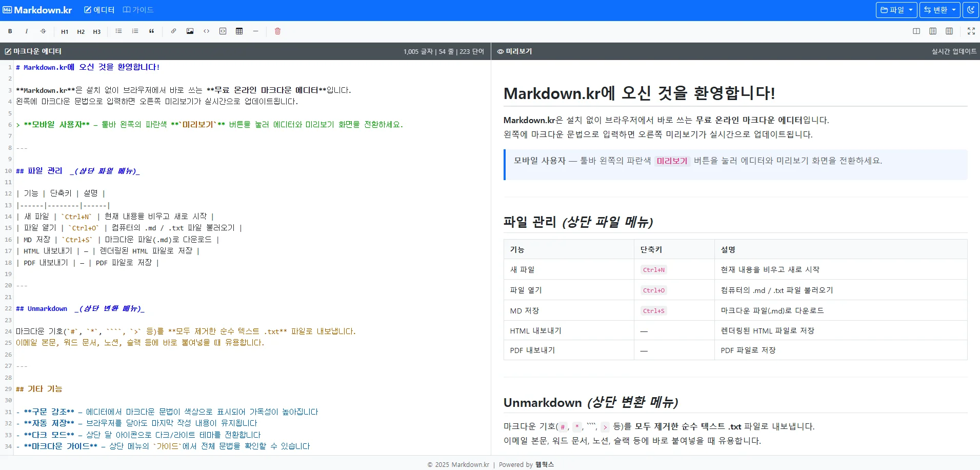Open the 웹웍스 link in the footer
The height and width of the screenshot is (470, 980).
click(544, 464)
